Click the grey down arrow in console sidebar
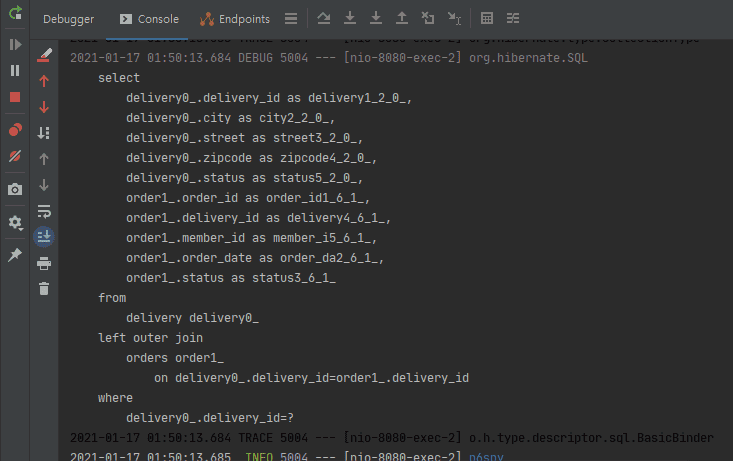This screenshot has width=733, height=461. [44, 185]
